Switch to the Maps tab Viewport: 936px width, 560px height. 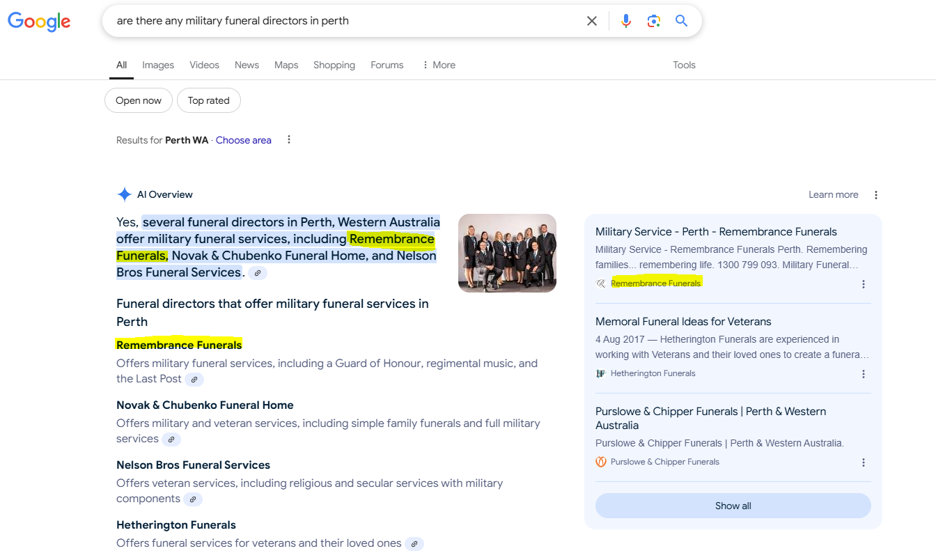(286, 65)
